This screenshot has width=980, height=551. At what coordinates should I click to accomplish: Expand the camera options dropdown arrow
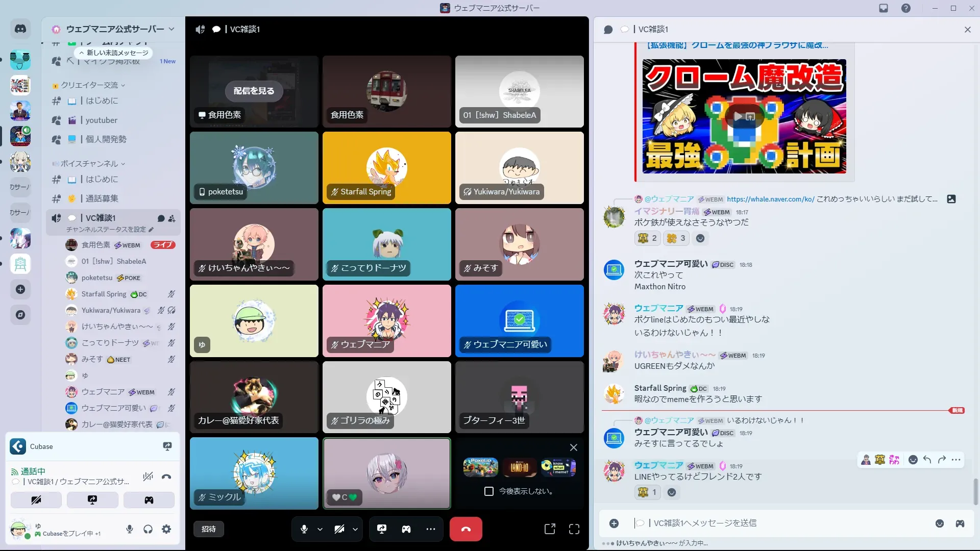[x=355, y=529]
